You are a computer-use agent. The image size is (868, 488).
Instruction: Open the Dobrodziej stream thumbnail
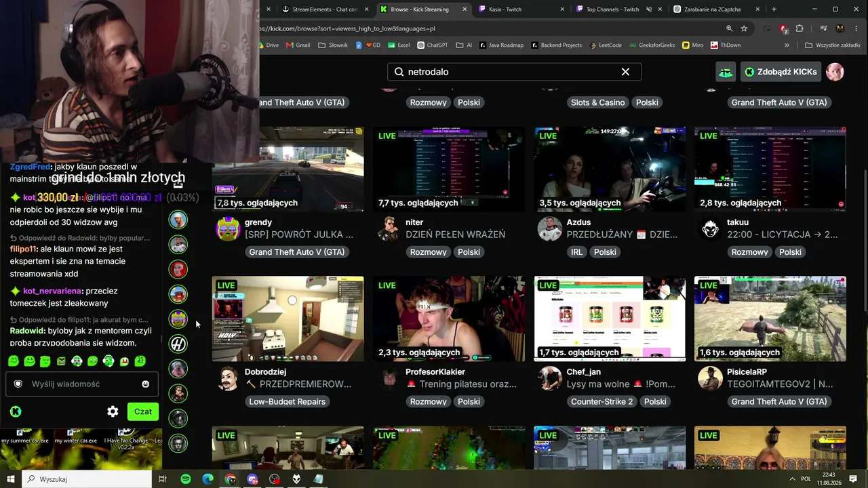[x=288, y=319]
